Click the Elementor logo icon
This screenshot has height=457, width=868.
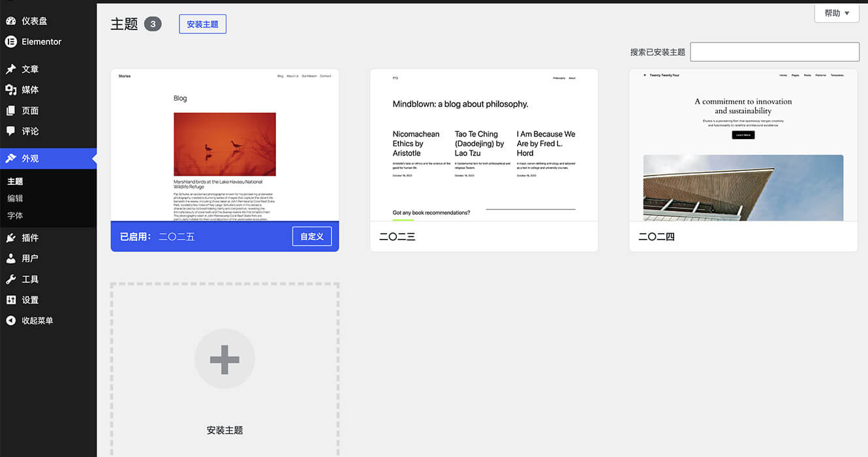10,41
